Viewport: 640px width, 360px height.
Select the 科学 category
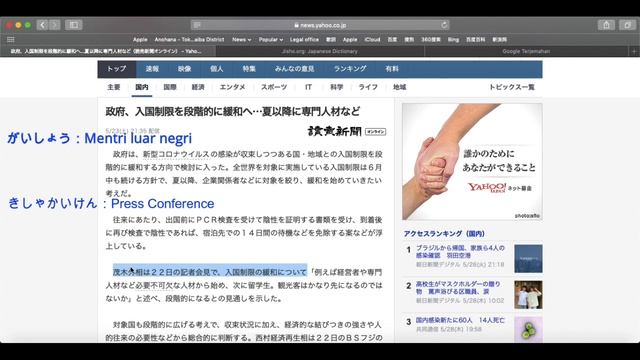click(x=337, y=87)
